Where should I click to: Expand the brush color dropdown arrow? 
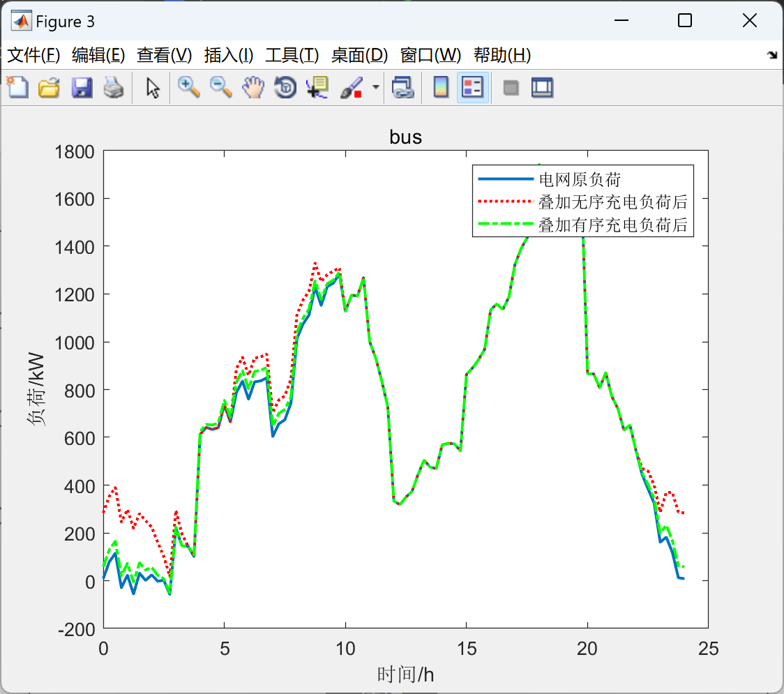click(x=375, y=87)
